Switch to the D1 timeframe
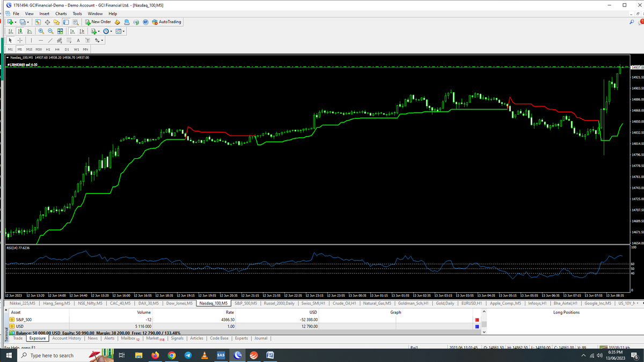Image resolution: width=644 pixels, height=362 pixels. pyautogui.click(x=67, y=49)
